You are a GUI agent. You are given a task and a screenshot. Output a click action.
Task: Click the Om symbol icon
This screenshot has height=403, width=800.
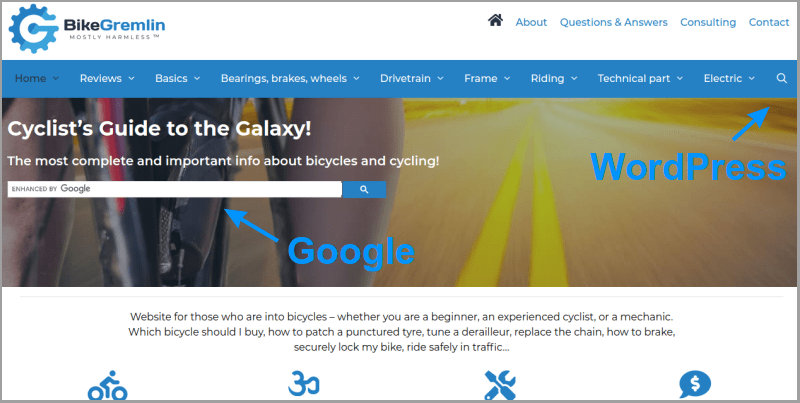pos(304,384)
